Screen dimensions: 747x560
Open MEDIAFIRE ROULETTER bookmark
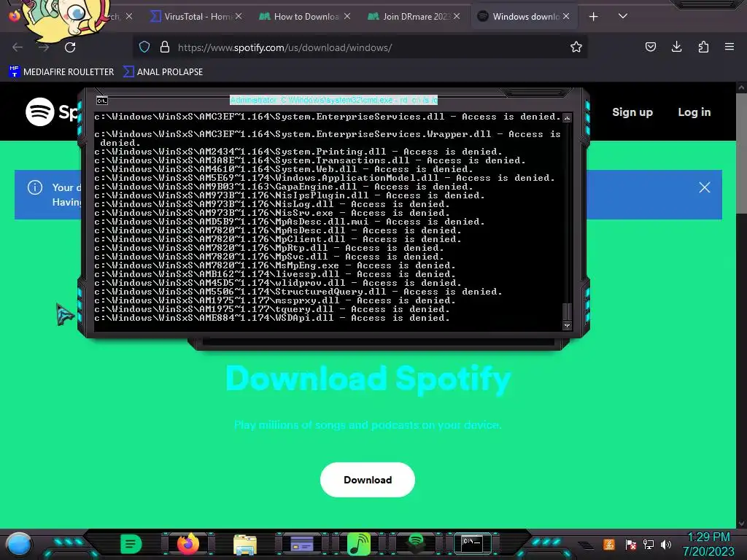[x=61, y=72]
